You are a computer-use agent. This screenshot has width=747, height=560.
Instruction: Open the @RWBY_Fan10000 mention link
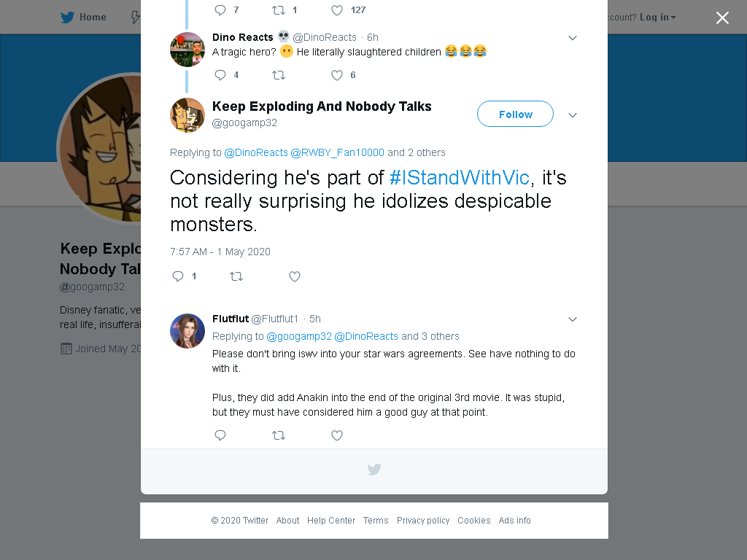tap(337, 152)
